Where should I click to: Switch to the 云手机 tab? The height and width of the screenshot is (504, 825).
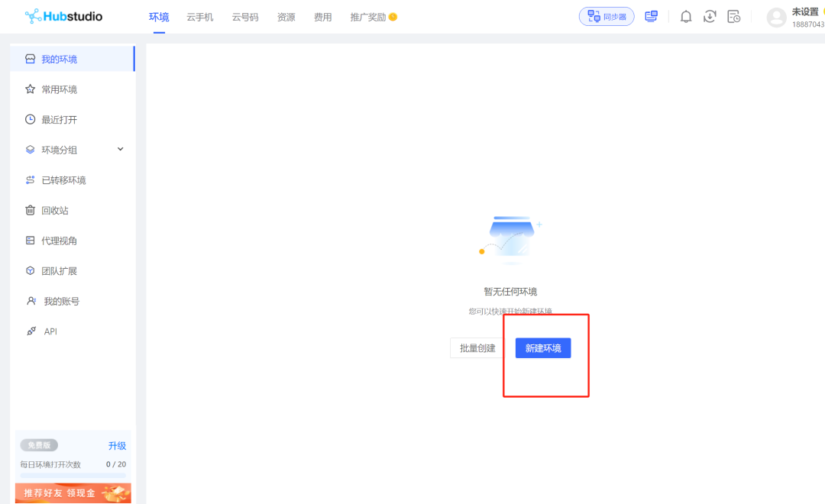(199, 16)
